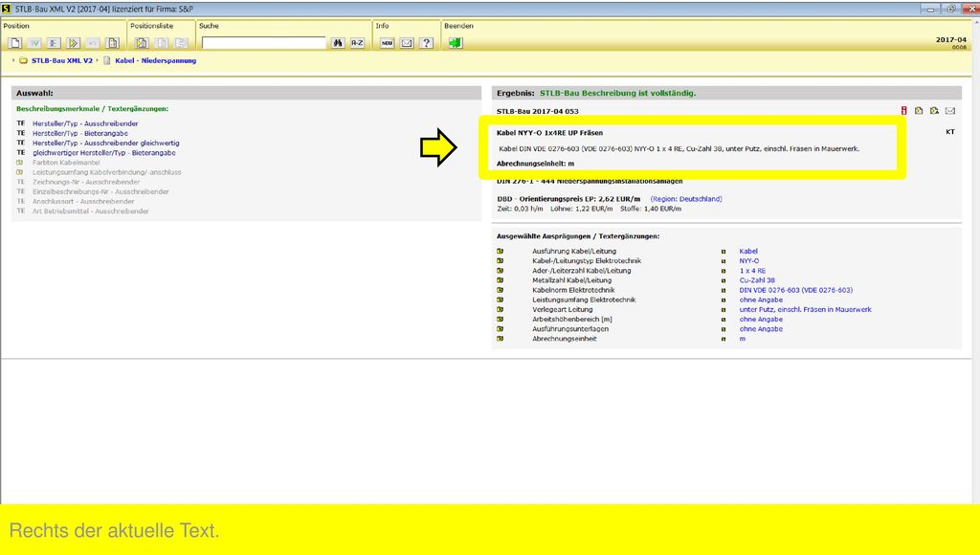Click the 'KT' label in result panel
This screenshot has height=555, width=980.
tap(950, 132)
